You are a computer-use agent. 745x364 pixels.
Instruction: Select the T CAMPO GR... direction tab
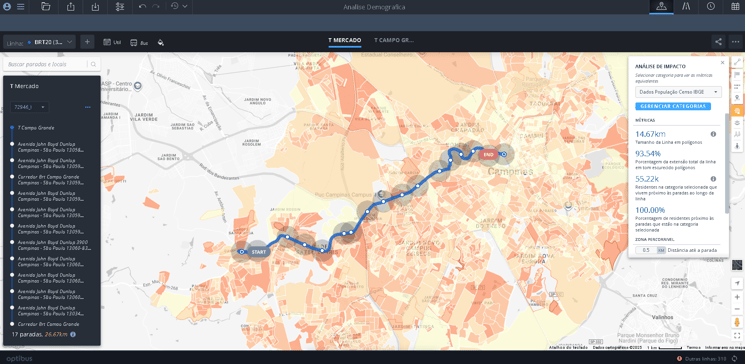pos(394,41)
